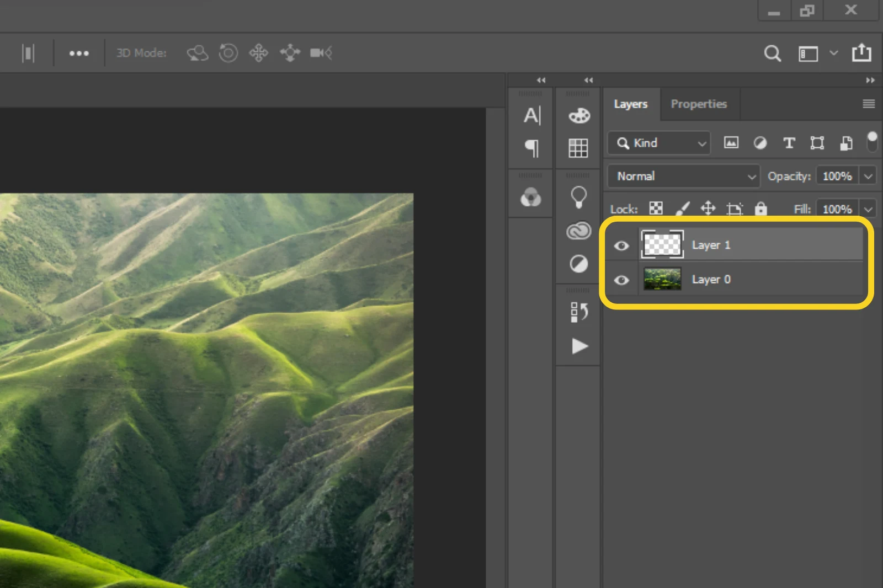Image resolution: width=883 pixels, height=588 pixels.
Task: Open the Swatches panel
Action: (x=578, y=148)
